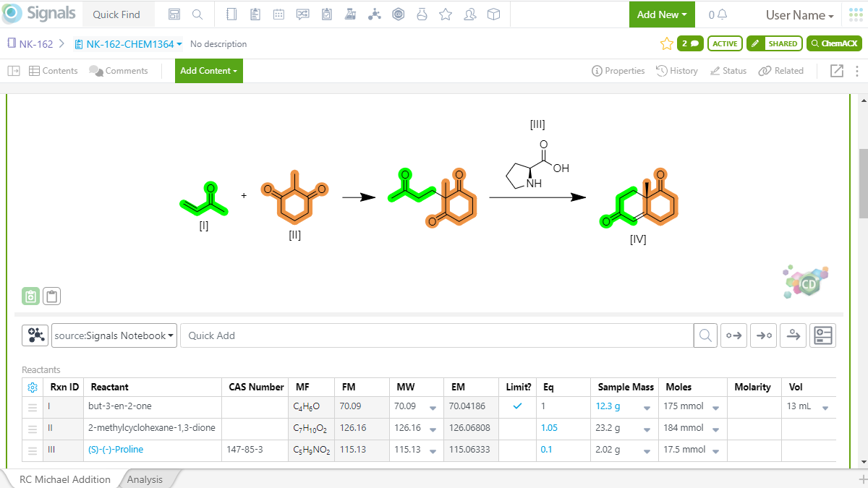This screenshot has width=868, height=488.
Task: Star this experiment as a favorite
Action: pos(666,43)
